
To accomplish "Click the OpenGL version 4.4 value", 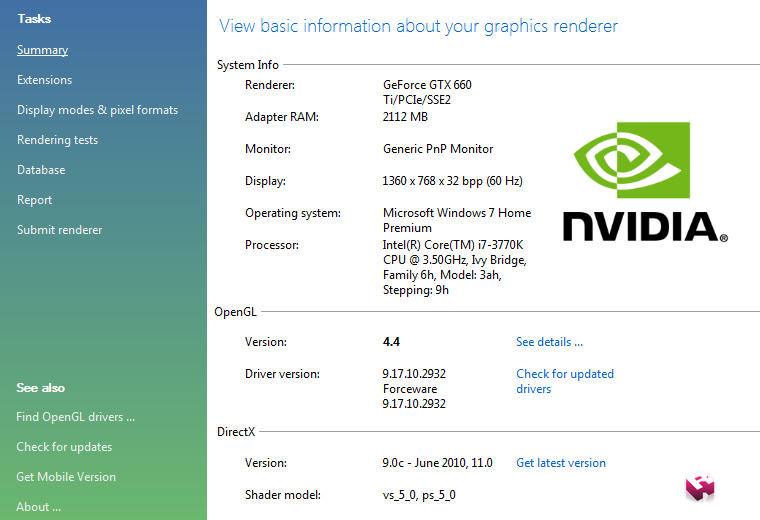I will (x=391, y=342).
